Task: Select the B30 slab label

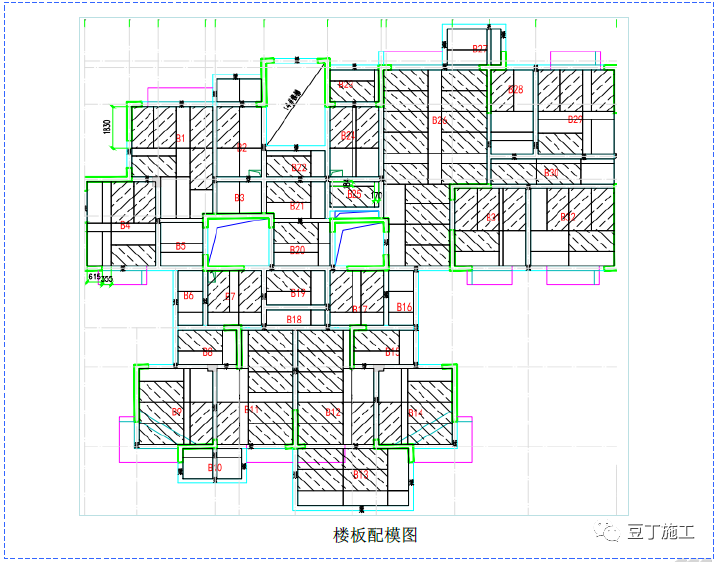Action: point(551,172)
